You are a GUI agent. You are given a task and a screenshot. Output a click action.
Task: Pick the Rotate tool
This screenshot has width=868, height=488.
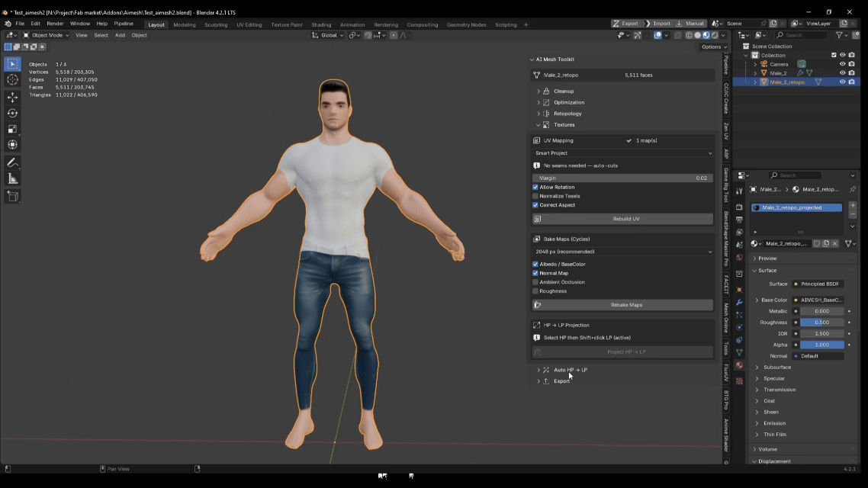[x=13, y=113]
